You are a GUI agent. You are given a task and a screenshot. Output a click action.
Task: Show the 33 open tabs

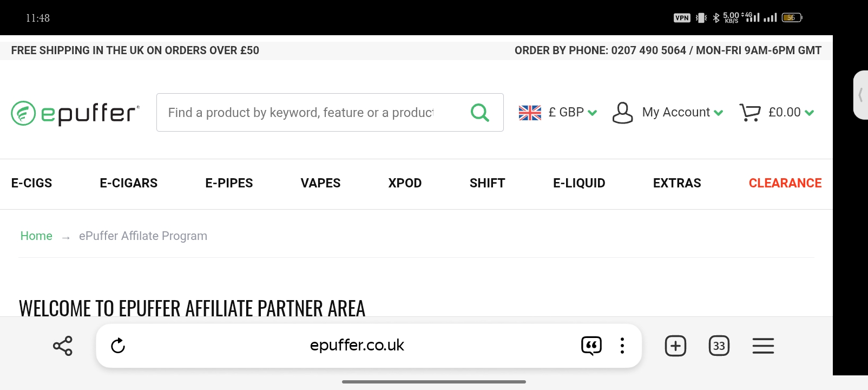pos(719,346)
